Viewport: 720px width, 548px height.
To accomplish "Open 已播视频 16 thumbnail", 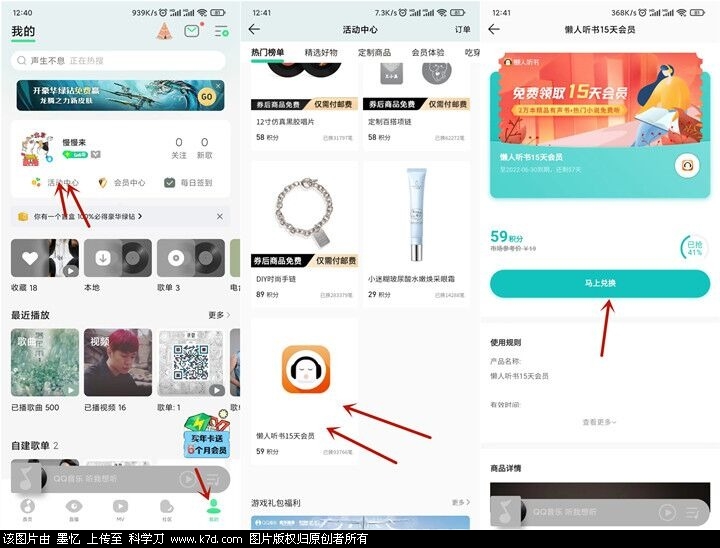I will tap(118, 362).
